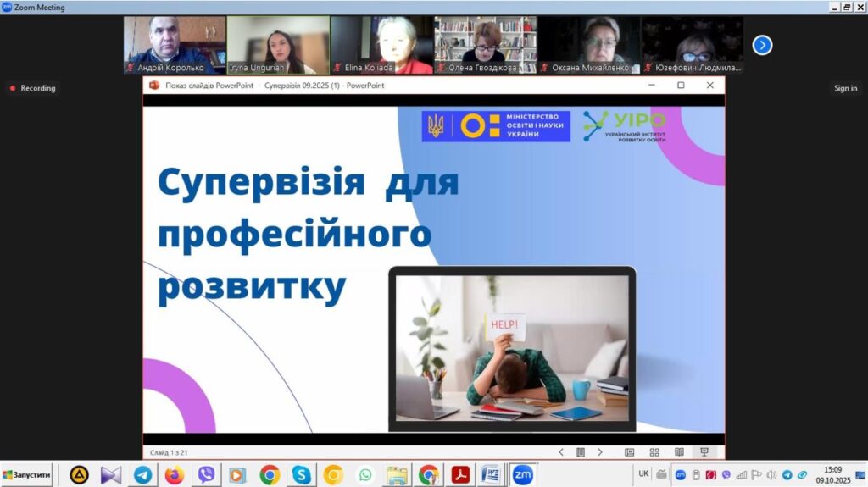Switch to Reading View in PowerPoint
Viewport: 868px width, 487px height.
[x=679, y=452]
